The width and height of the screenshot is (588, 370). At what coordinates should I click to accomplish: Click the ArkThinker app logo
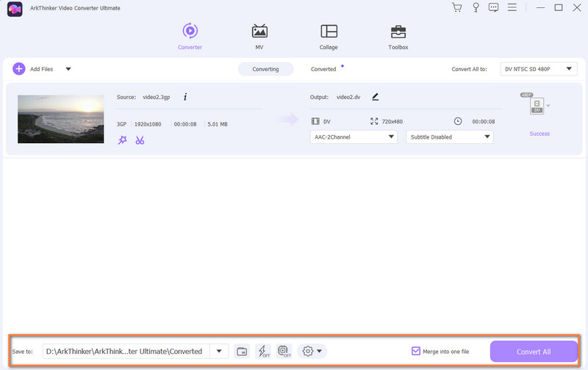(x=15, y=9)
